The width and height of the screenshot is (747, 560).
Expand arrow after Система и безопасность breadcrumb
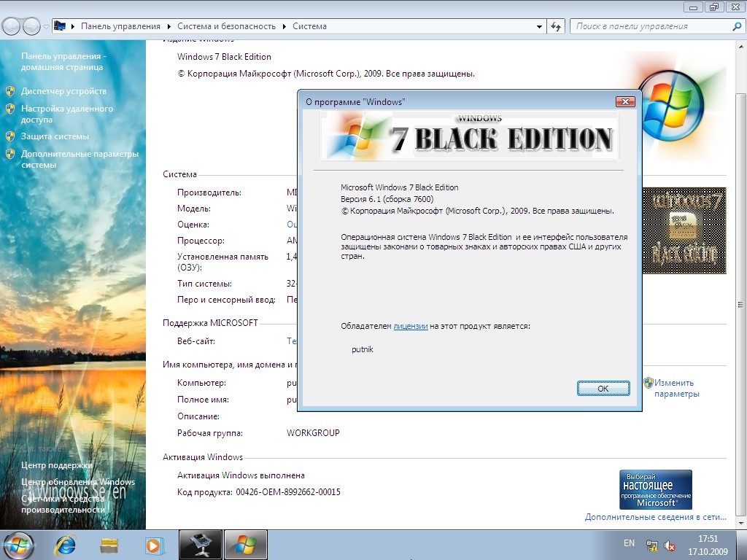[285, 26]
